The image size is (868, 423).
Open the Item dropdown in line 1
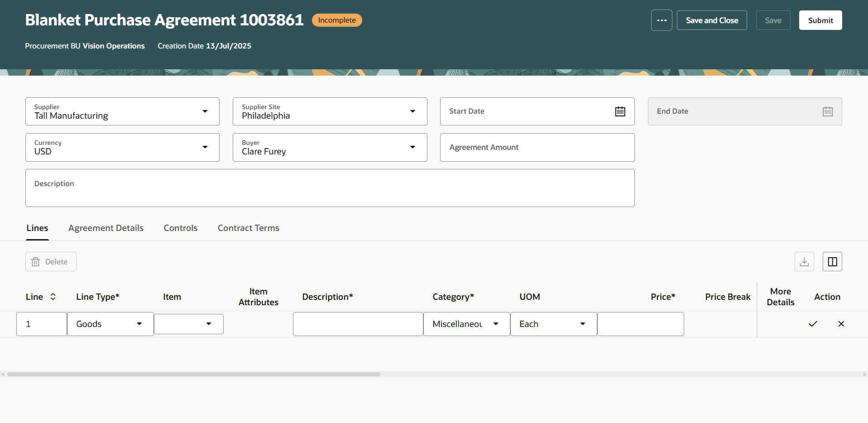click(209, 324)
